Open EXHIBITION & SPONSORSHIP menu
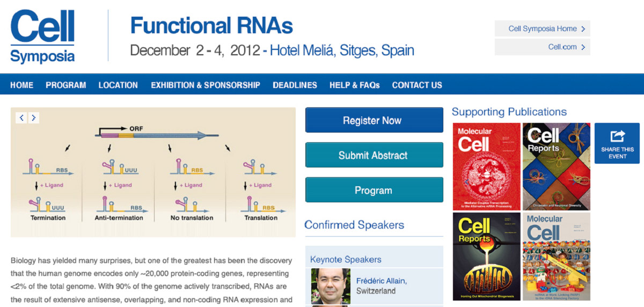The image size is (644, 307). (205, 85)
